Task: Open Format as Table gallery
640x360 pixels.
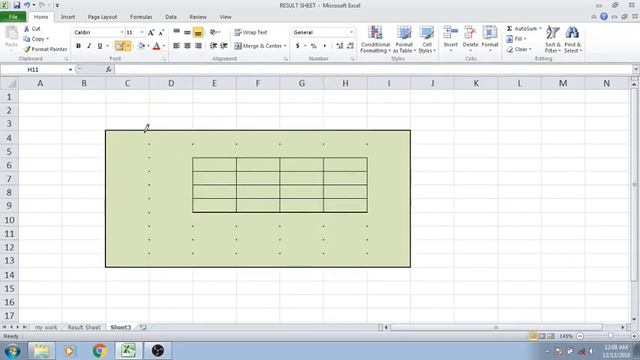Action: coord(404,39)
